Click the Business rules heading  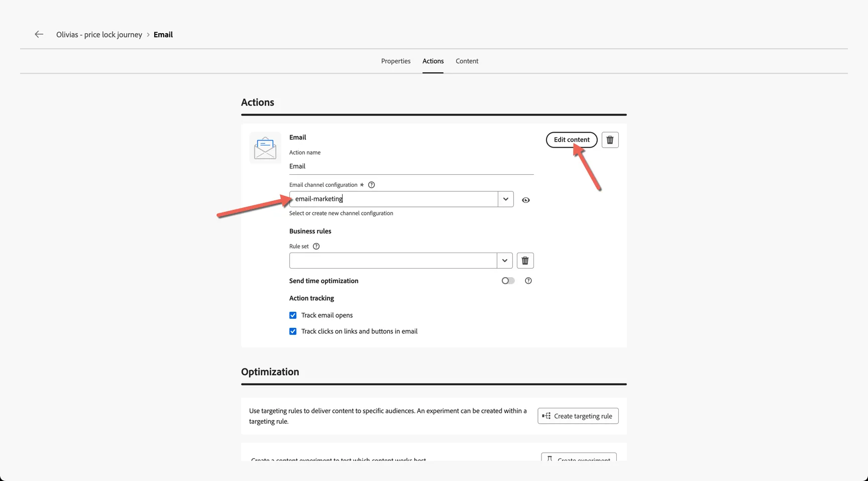tap(310, 231)
